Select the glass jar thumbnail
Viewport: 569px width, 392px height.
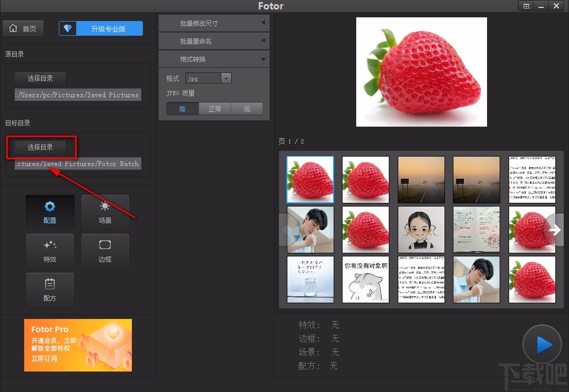(311, 280)
